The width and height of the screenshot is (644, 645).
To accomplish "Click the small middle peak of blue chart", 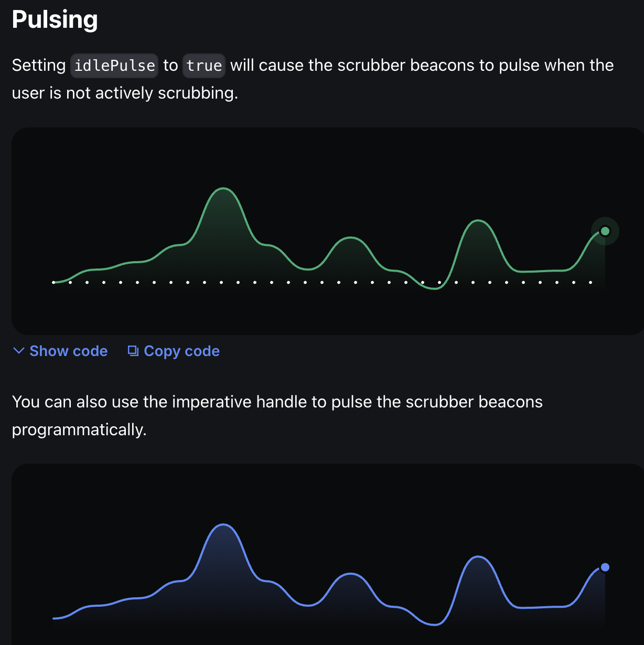I will [x=350, y=574].
